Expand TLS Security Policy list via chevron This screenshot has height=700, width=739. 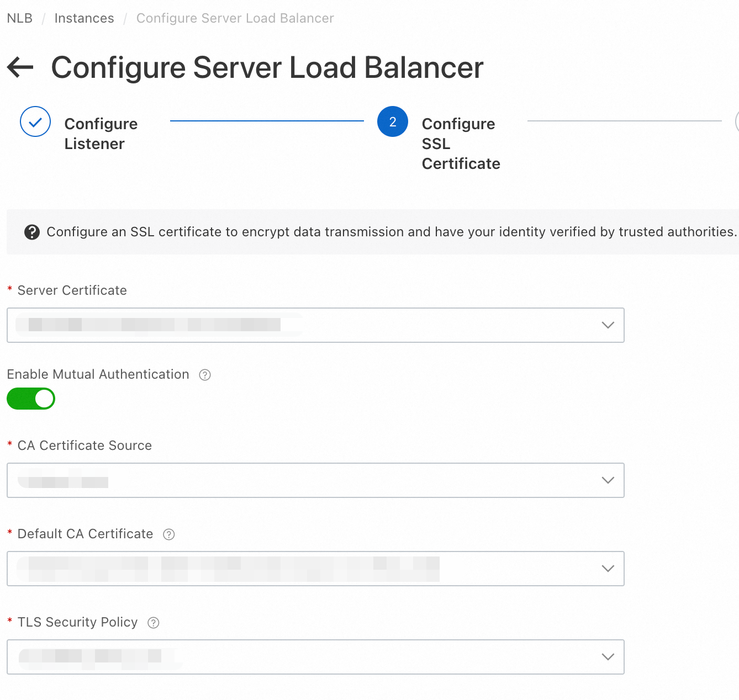608,657
